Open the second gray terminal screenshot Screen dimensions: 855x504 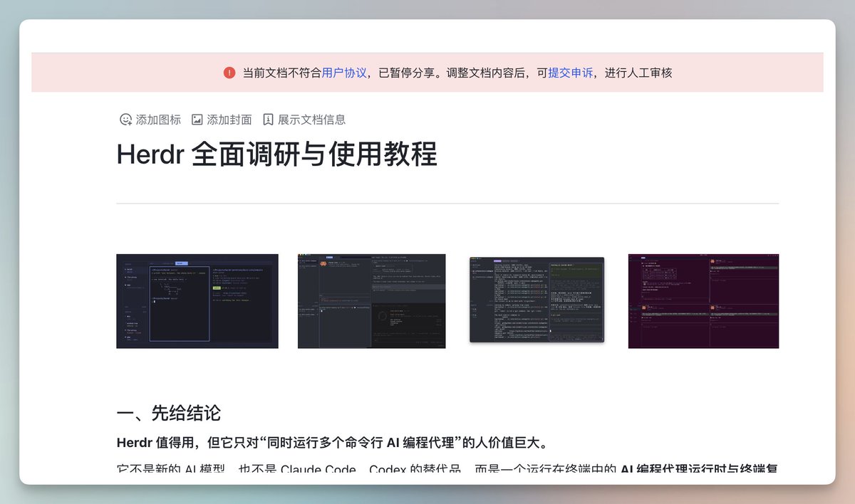coord(372,301)
